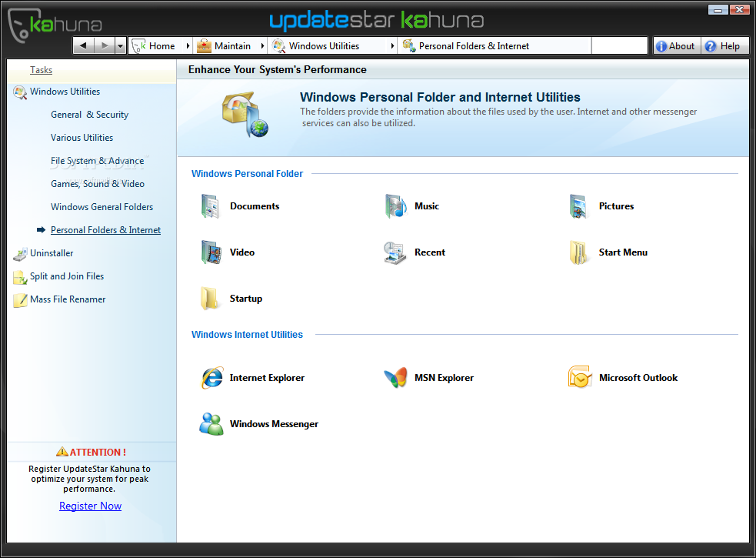The width and height of the screenshot is (756, 558).
Task: Click the Start Menu text label
Action: point(623,252)
